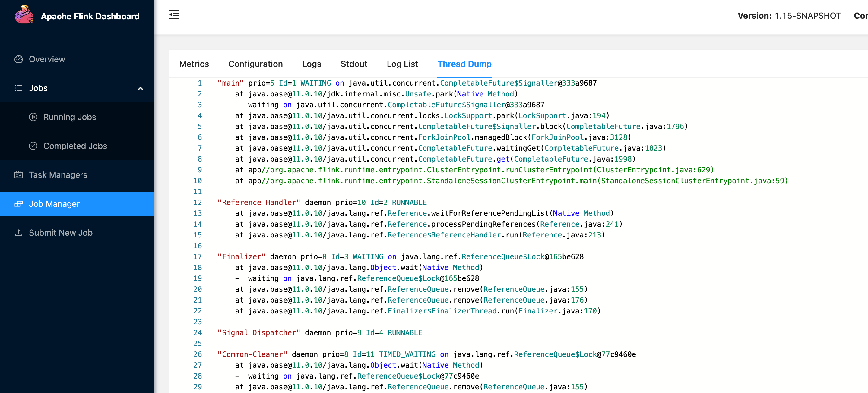
Task: Click the Submit New Job upload icon
Action: coord(19,233)
